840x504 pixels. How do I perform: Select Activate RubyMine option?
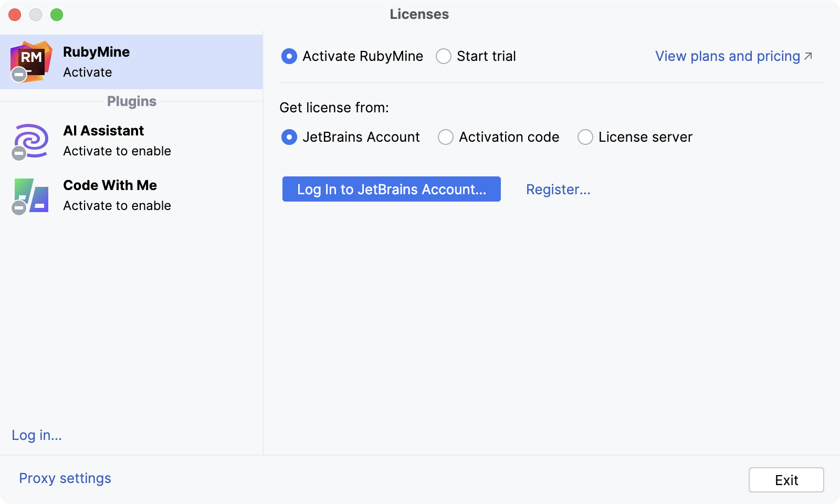[x=289, y=56]
